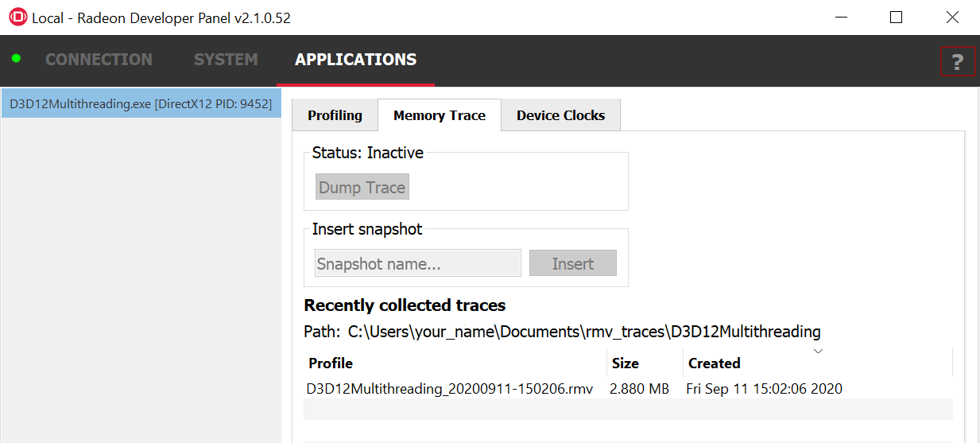
Task: Sort traces by Size column header
Action: point(626,363)
